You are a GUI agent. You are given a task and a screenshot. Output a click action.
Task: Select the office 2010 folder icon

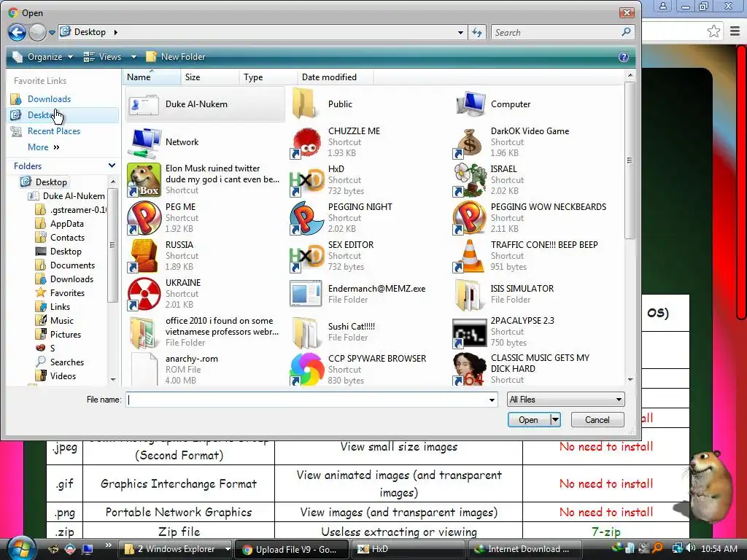point(144,332)
